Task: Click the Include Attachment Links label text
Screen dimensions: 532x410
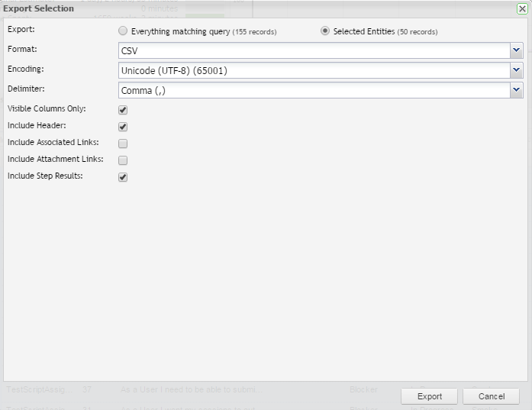Action: pos(55,160)
